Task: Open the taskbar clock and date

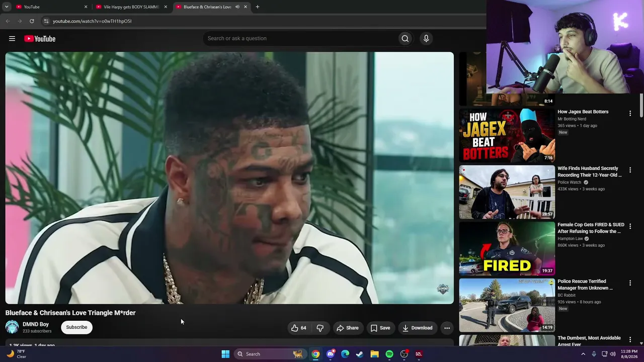Action: (628, 354)
